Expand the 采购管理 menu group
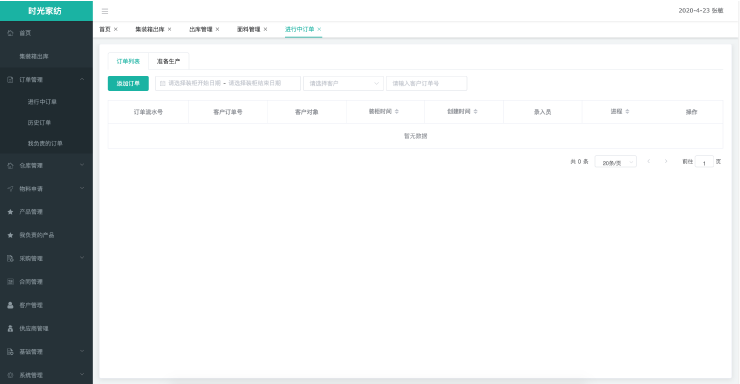 coord(82,258)
